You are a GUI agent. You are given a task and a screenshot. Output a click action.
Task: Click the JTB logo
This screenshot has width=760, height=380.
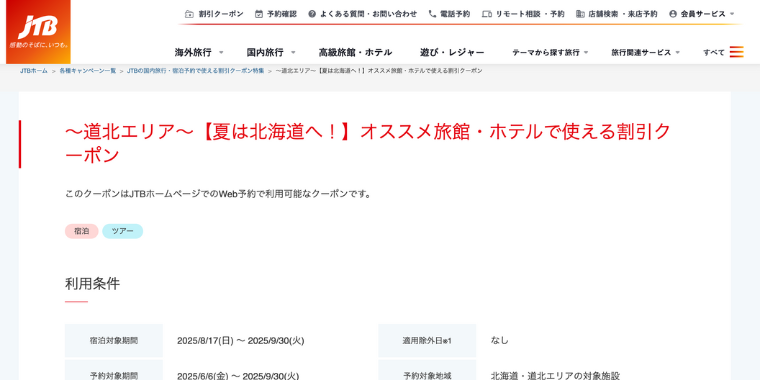38,32
